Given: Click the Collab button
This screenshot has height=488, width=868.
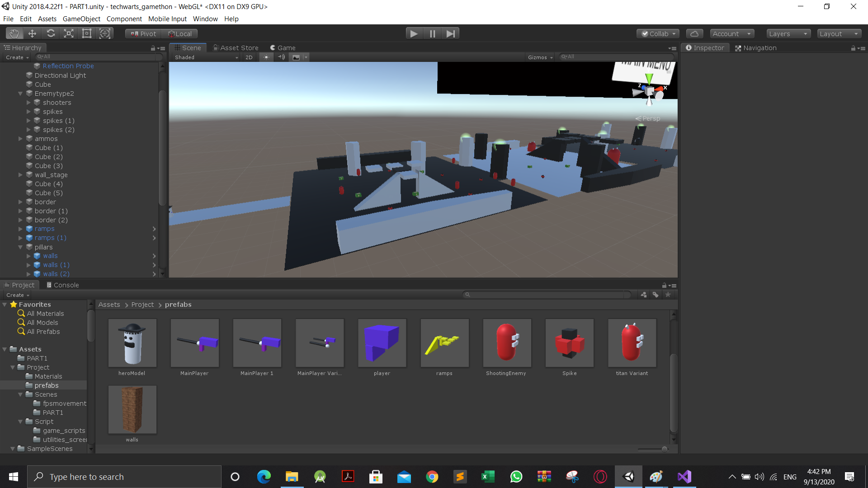Looking at the screenshot, I should (658, 33).
